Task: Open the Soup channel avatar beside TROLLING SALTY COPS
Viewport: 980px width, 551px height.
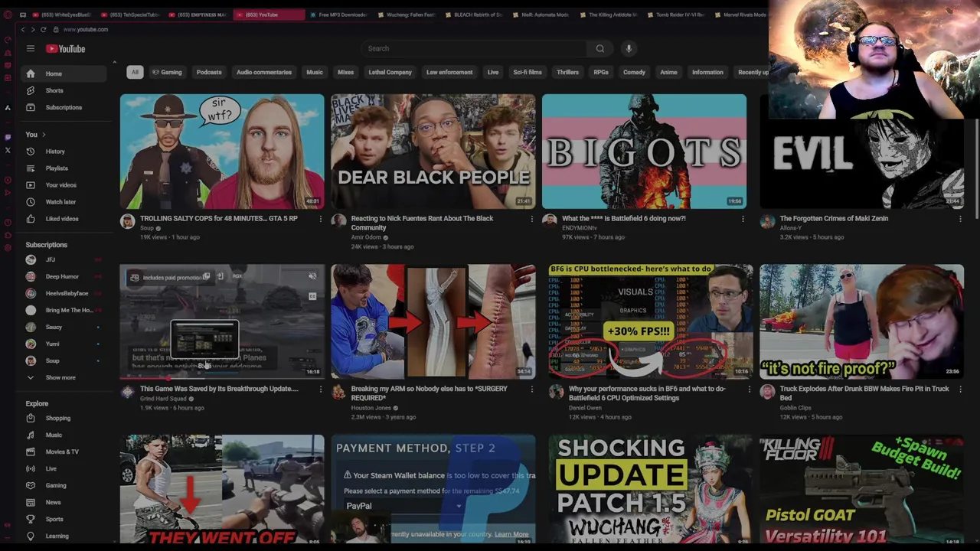Action: tap(128, 221)
